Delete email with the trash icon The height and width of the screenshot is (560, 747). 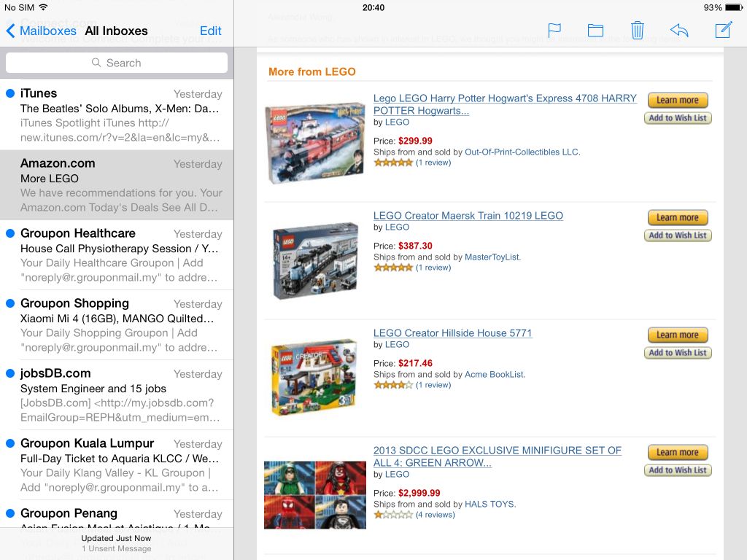tap(637, 30)
